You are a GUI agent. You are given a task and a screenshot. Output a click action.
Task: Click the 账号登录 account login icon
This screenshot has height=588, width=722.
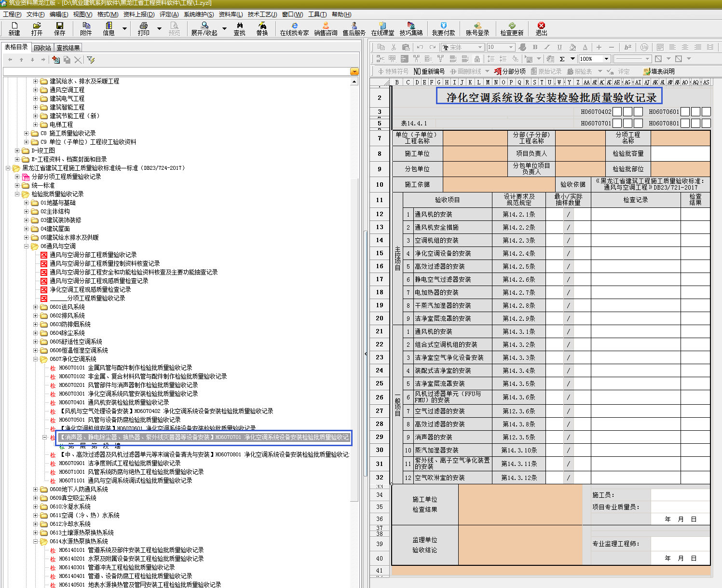477,28
